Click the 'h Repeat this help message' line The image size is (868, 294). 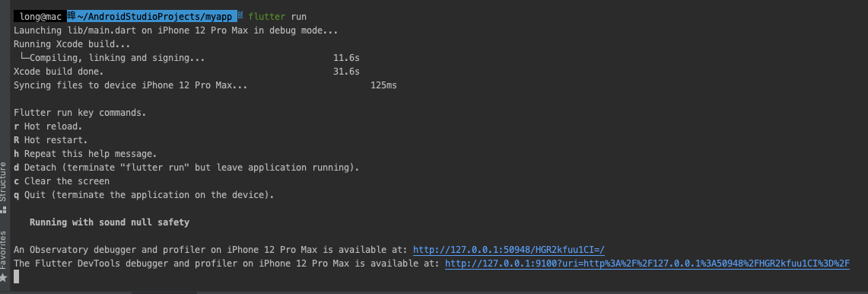tap(85, 154)
